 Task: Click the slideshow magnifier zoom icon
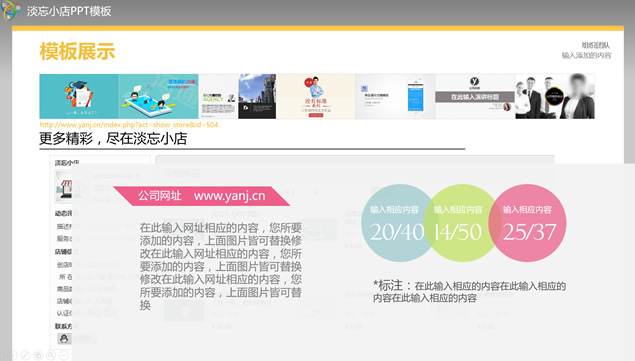pyautogui.click(x=51, y=355)
